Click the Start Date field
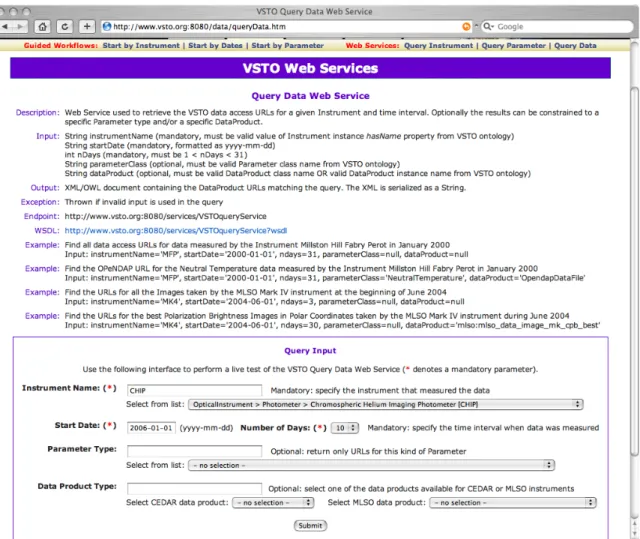The height and width of the screenshot is (539, 640). [151, 428]
